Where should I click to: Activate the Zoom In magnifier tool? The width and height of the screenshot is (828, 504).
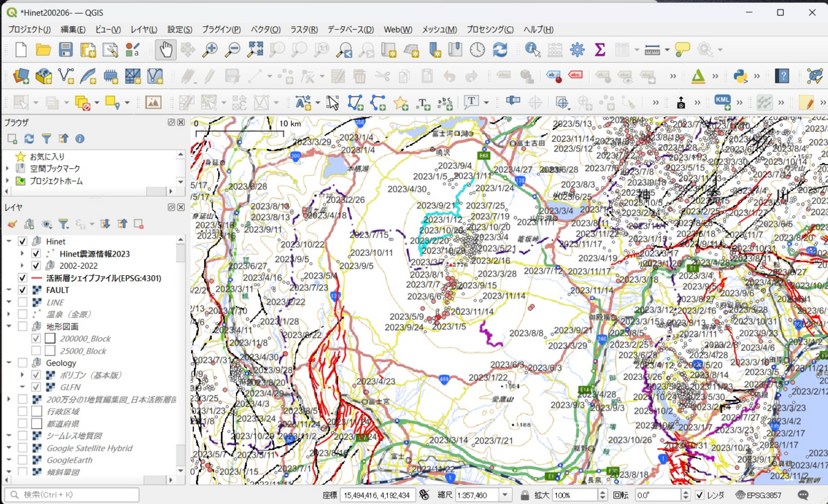pos(210,50)
